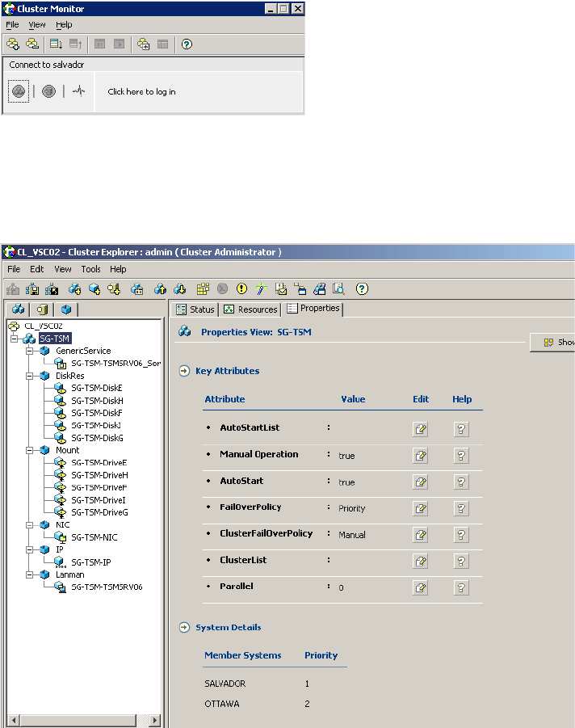Click the systems status icon in salvador panel
Viewport: 575px width, 728px height.
point(48,91)
